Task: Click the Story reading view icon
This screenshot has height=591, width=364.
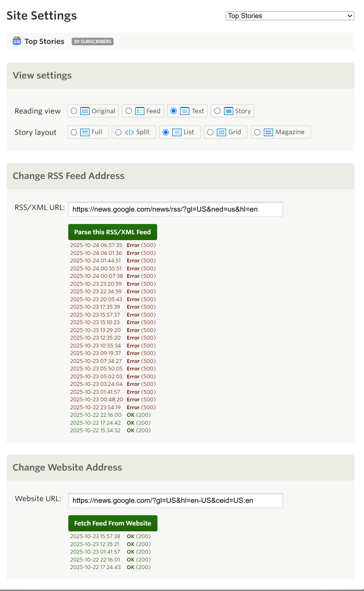Action: [x=228, y=111]
